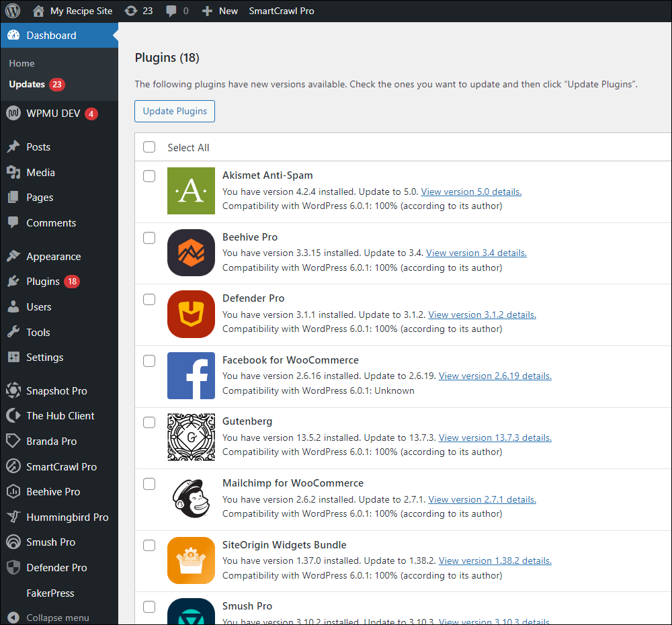Click the WPMU DEV logo icon
Viewport: 672px width, 625px height.
click(x=13, y=113)
